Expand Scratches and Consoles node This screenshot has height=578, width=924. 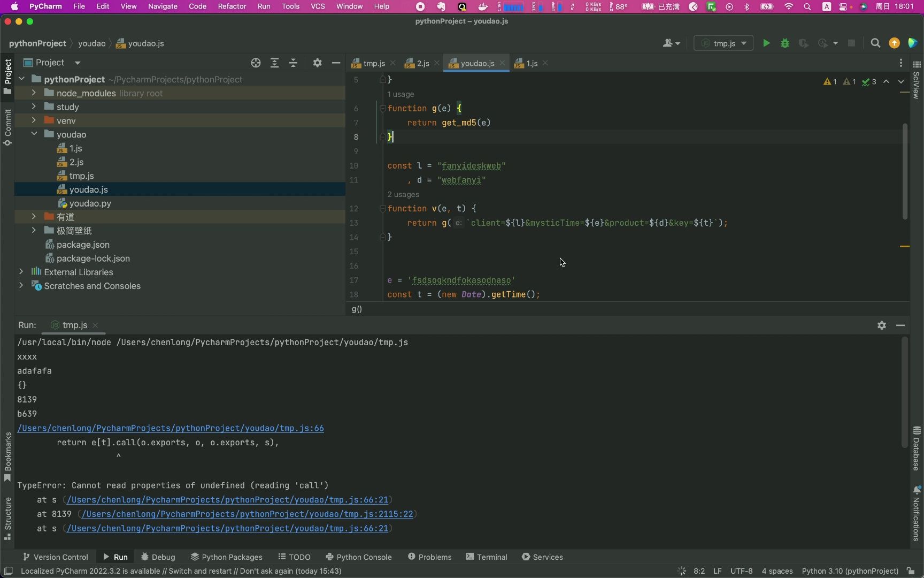point(21,285)
